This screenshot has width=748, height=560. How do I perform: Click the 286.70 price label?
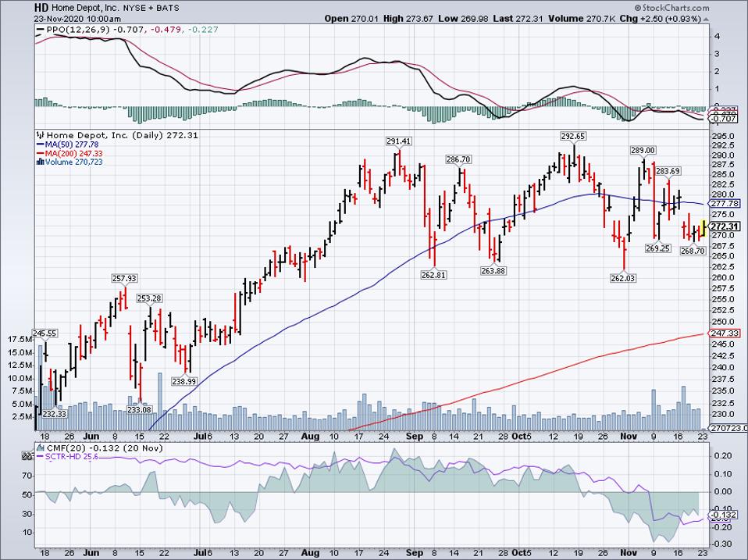458,159
